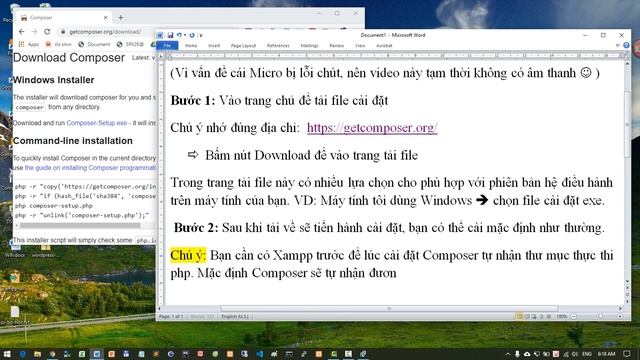
Task: Click Chrome's Forward navigation arrow
Action: click(x=34, y=31)
